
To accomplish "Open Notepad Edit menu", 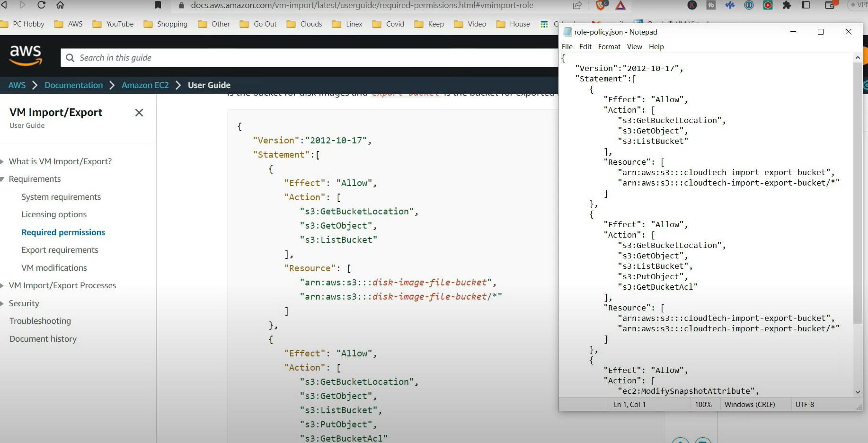I will pos(585,47).
